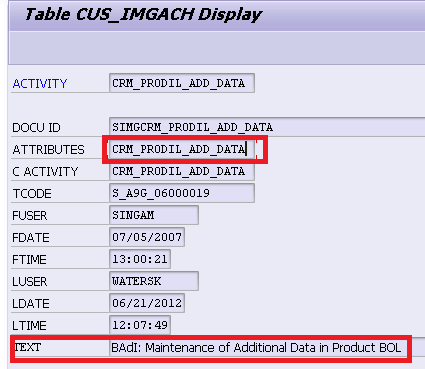Click the LUSER label

[x=30, y=282]
